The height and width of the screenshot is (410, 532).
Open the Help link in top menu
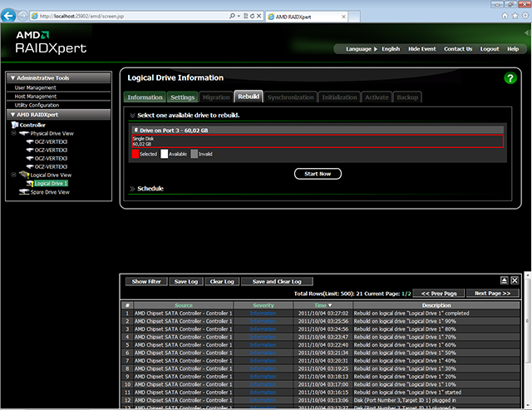513,49
